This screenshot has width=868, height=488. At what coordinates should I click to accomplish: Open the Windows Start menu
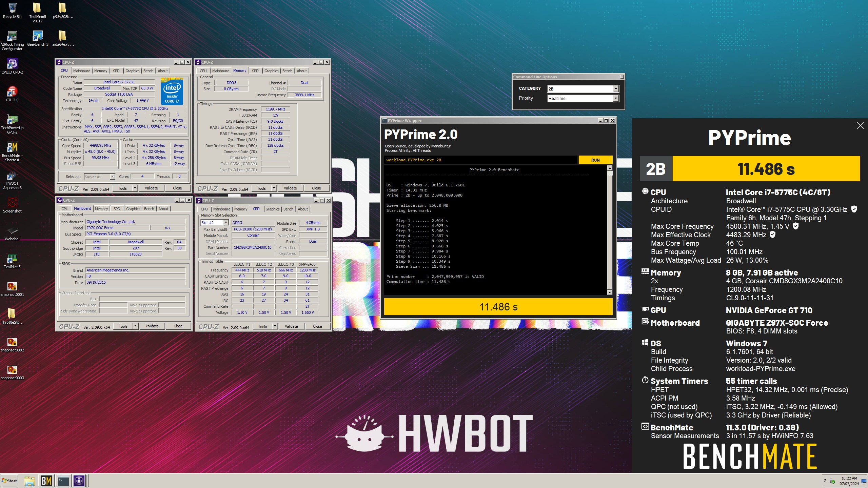(x=9, y=481)
